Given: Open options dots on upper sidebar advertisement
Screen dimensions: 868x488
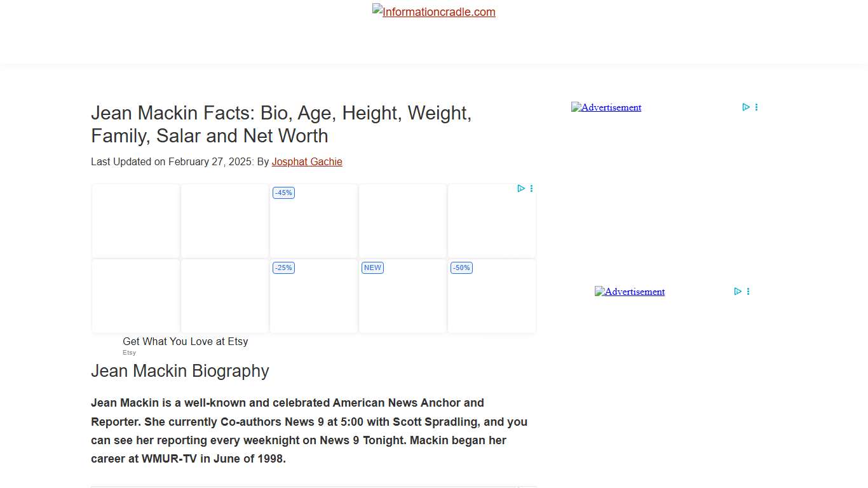Looking at the screenshot, I should pyautogui.click(x=756, y=107).
